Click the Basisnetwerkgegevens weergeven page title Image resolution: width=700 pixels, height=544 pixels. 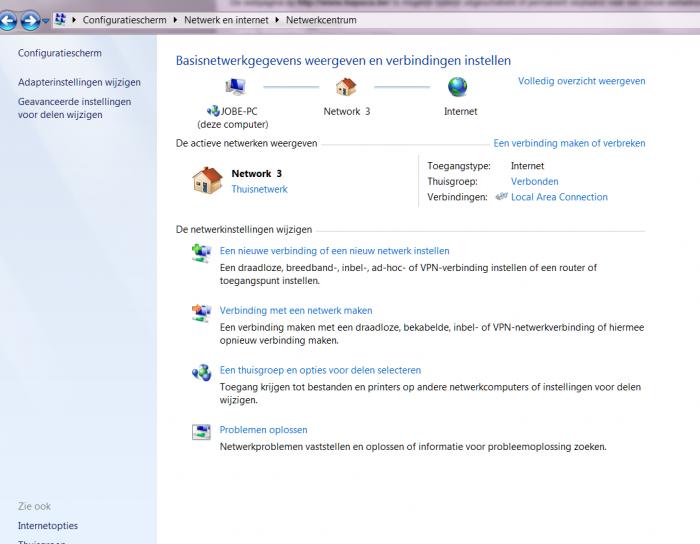tap(343, 61)
